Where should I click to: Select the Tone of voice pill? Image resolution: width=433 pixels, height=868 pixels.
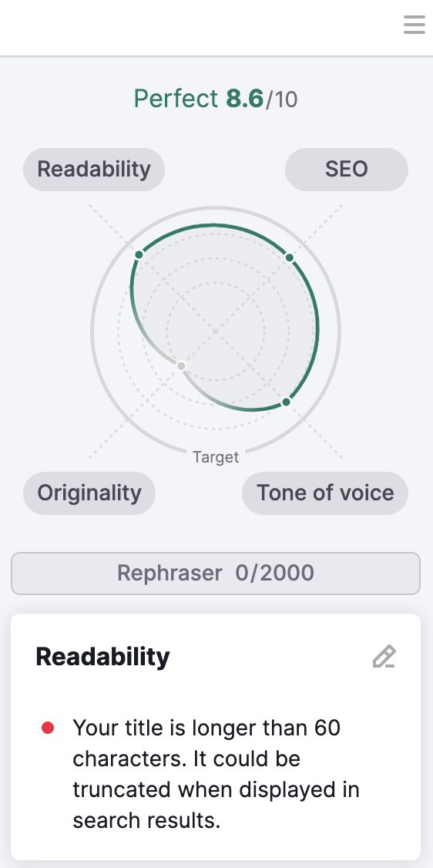point(325,493)
